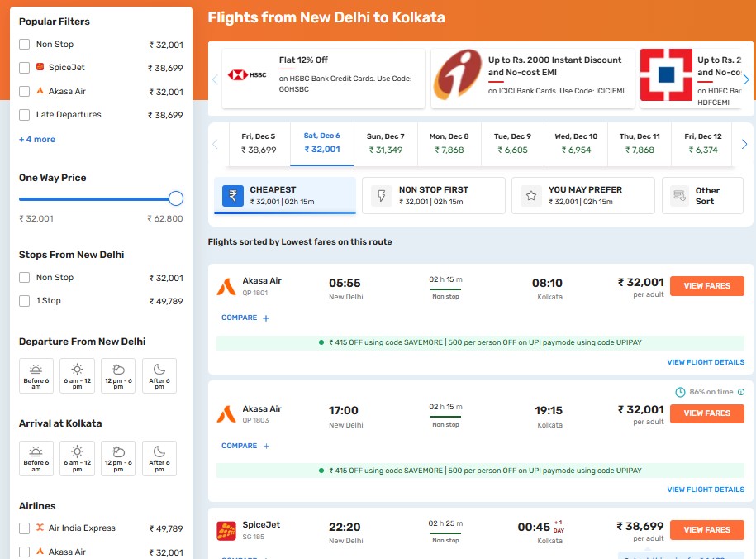
Task: Open the HSBC Flat 12% Off offer card
Action: 324,79
